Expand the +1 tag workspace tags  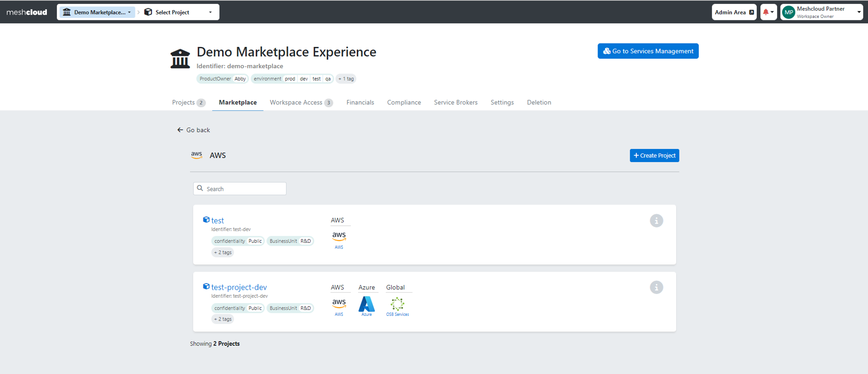point(346,79)
